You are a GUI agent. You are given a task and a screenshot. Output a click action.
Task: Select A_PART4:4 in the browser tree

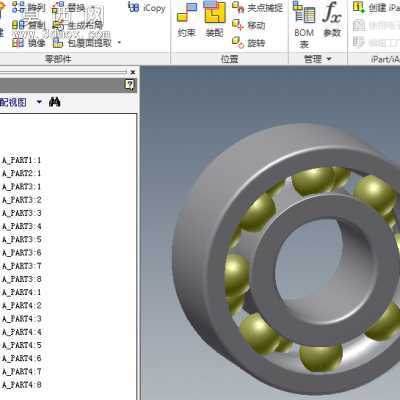click(x=21, y=332)
